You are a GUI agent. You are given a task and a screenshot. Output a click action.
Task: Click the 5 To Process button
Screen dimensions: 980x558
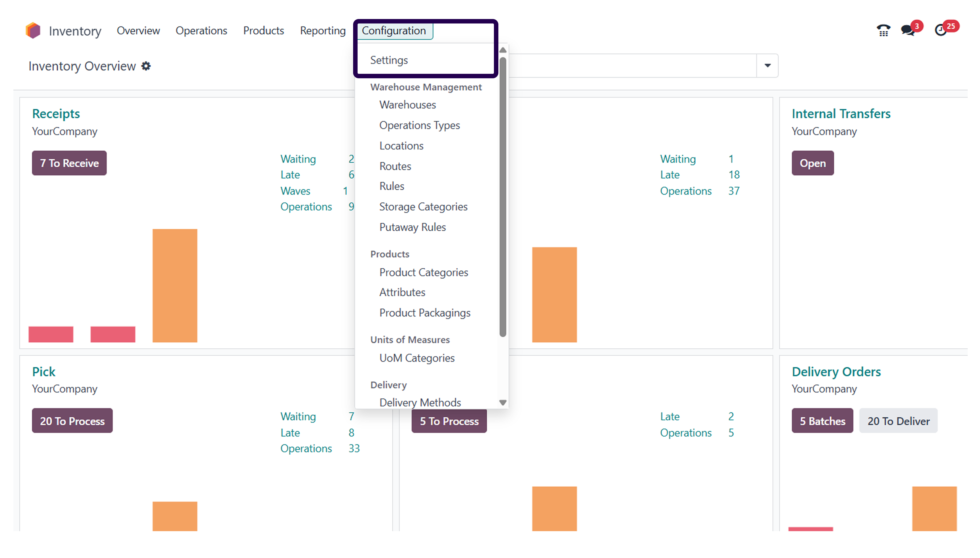(449, 421)
